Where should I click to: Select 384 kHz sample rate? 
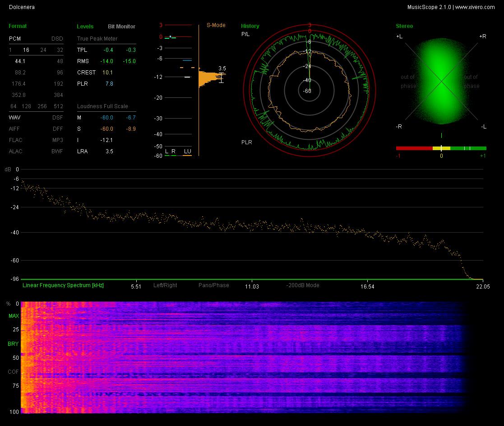pyautogui.click(x=58, y=95)
